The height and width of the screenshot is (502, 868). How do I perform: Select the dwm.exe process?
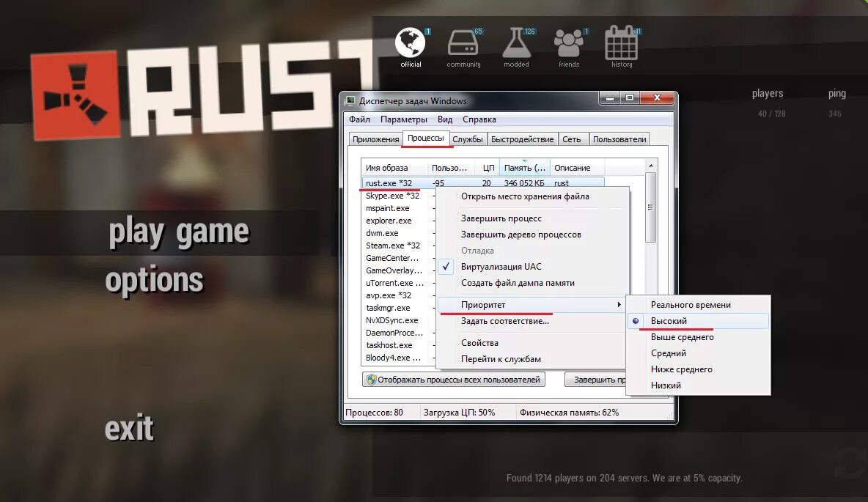coord(382,233)
